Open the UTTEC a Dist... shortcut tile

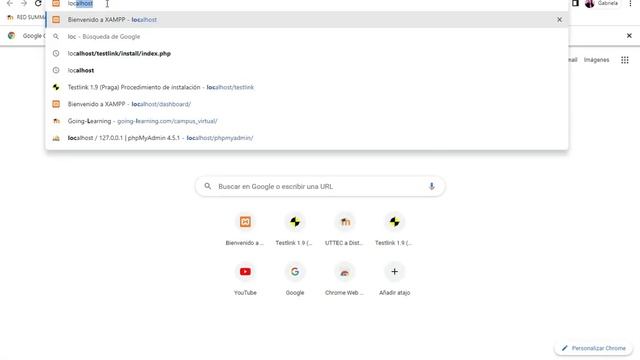344,230
